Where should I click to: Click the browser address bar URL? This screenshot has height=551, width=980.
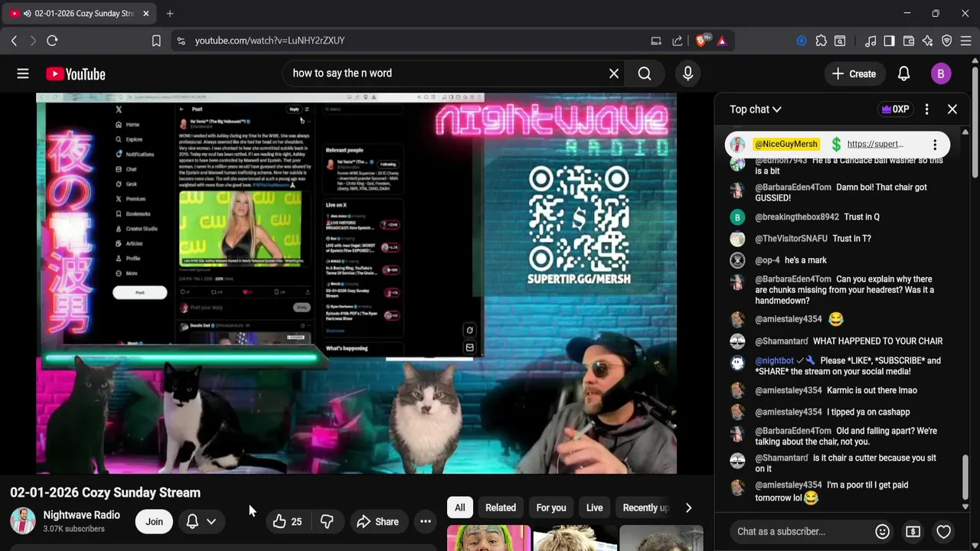[x=269, y=41]
